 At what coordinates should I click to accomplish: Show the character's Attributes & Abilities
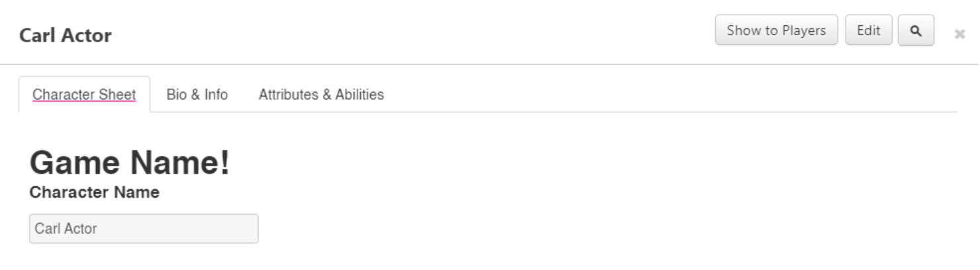click(321, 95)
